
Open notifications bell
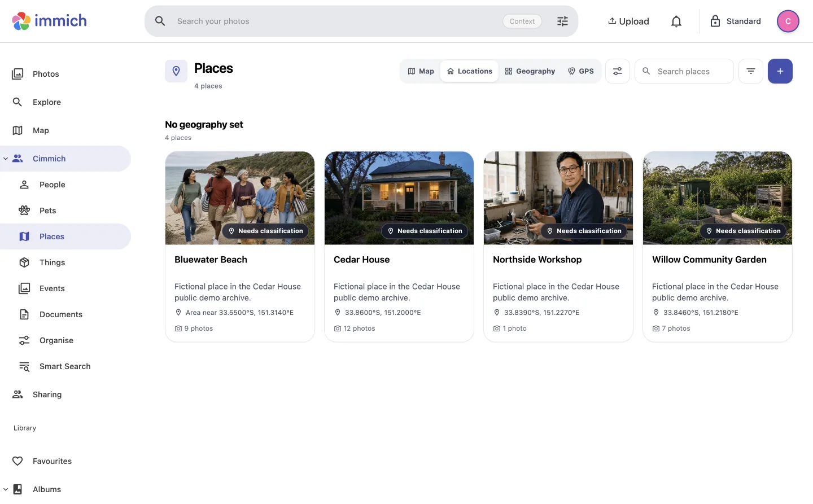[676, 21]
